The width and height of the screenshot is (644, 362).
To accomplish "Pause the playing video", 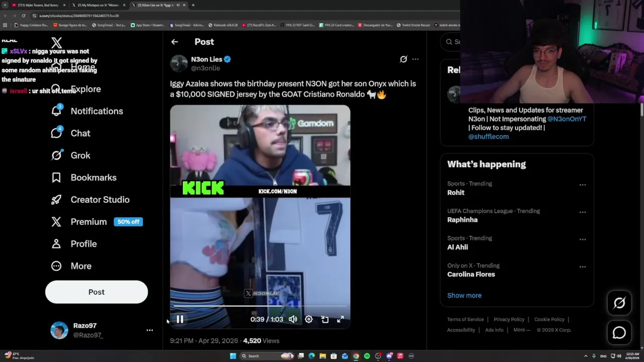I will pos(180,319).
